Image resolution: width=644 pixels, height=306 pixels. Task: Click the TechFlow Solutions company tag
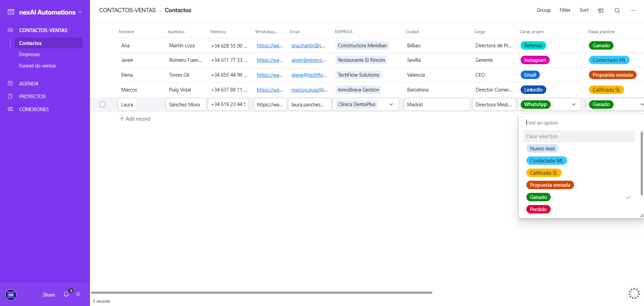[358, 75]
